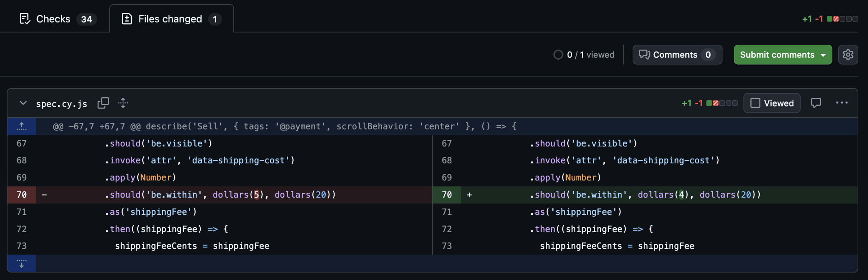Switch to Files changed tab
This screenshot has height=280, width=868.
[172, 19]
